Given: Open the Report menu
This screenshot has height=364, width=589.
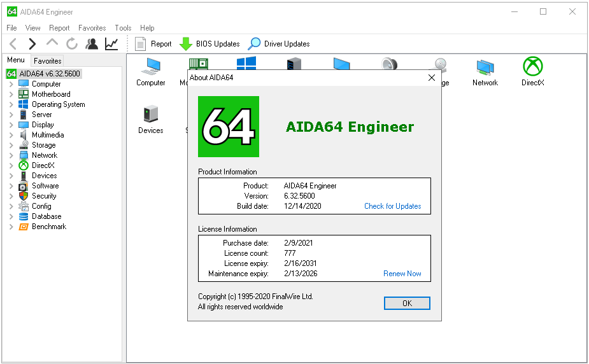Looking at the screenshot, I should click(59, 28).
